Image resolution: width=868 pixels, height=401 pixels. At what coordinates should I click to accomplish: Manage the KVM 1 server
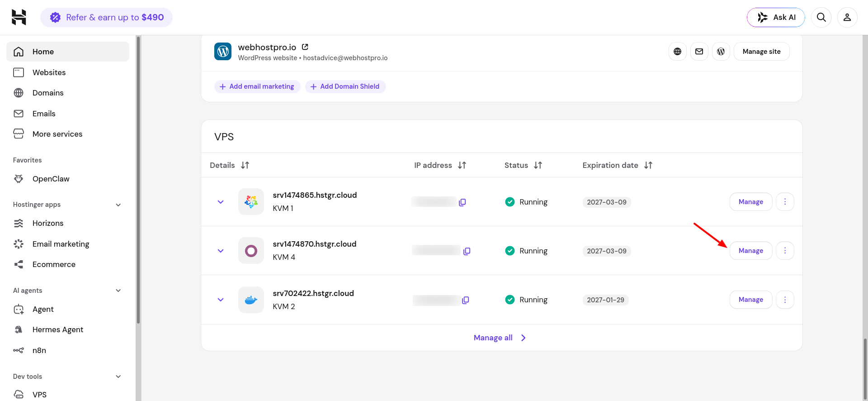751,202
